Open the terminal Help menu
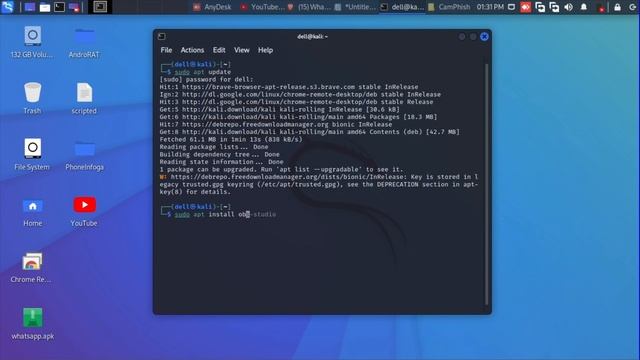640x360 pixels. (265, 50)
